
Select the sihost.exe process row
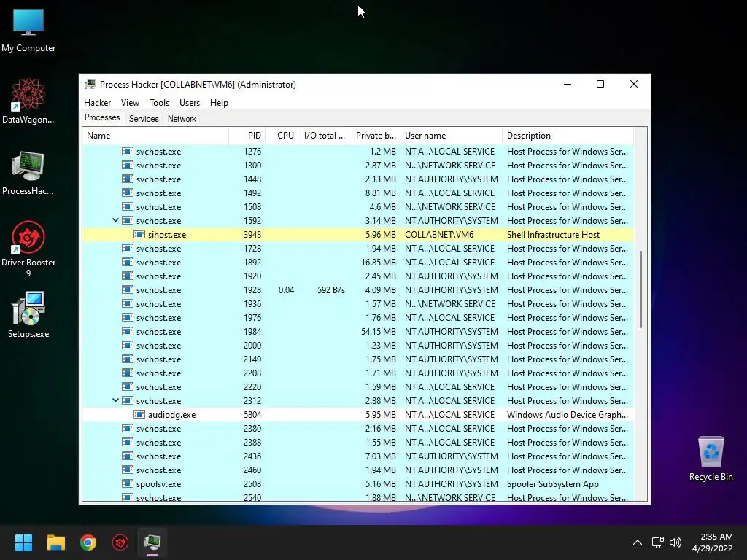click(358, 234)
